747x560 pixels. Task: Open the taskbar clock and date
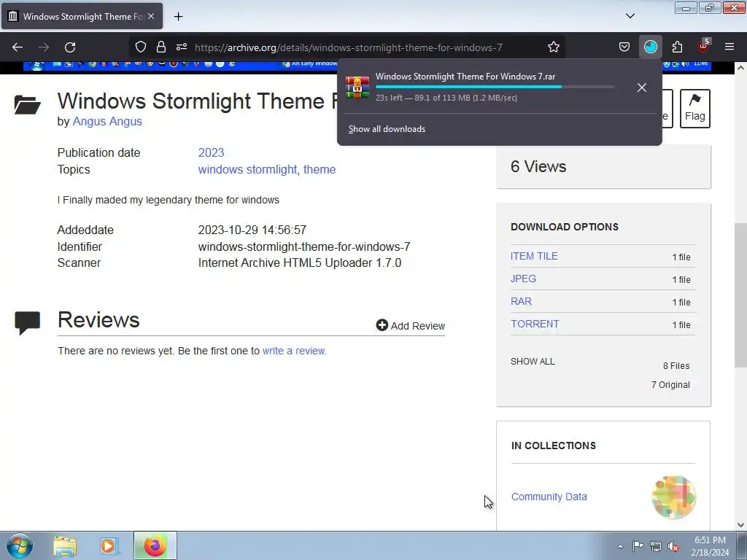click(x=710, y=546)
